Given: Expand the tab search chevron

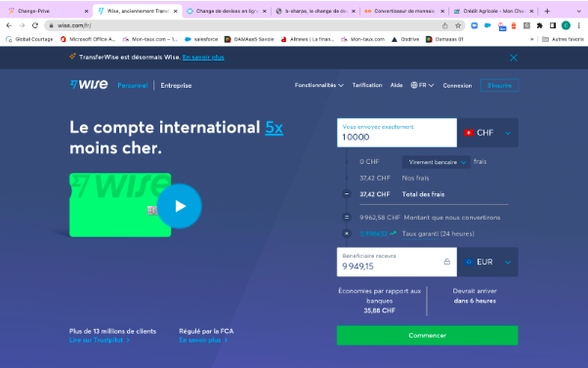Looking at the screenshot, I should [578, 12].
